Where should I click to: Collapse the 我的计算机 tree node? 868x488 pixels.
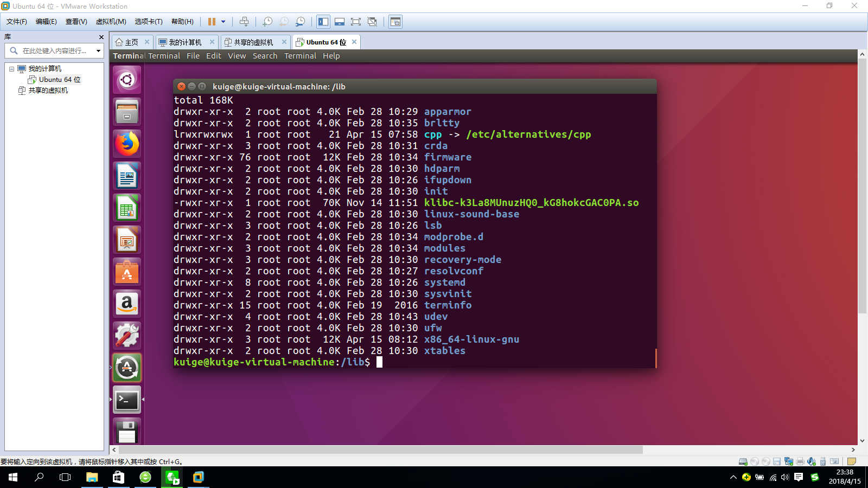pyautogui.click(x=11, y=69)
